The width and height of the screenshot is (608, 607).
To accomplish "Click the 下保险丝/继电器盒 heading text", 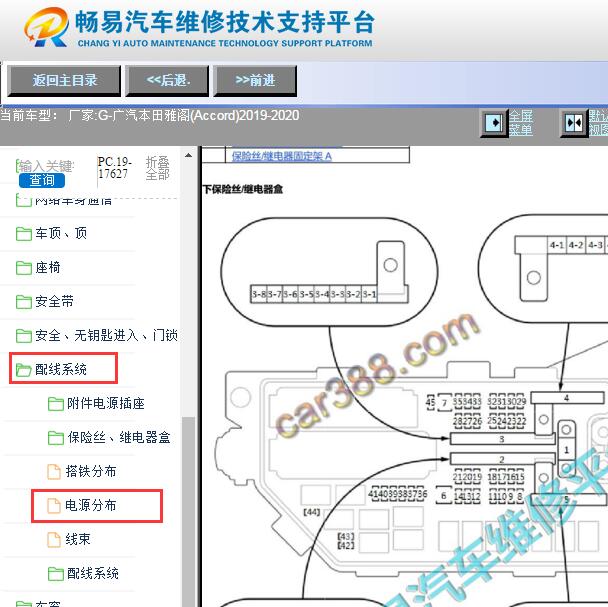I will coord(243,189).
